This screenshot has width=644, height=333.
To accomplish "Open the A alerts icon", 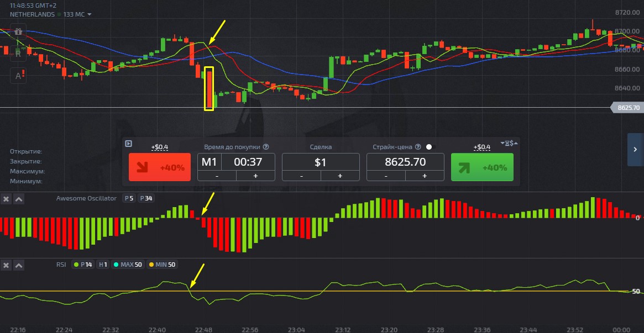I will click(x=18, y=76).
